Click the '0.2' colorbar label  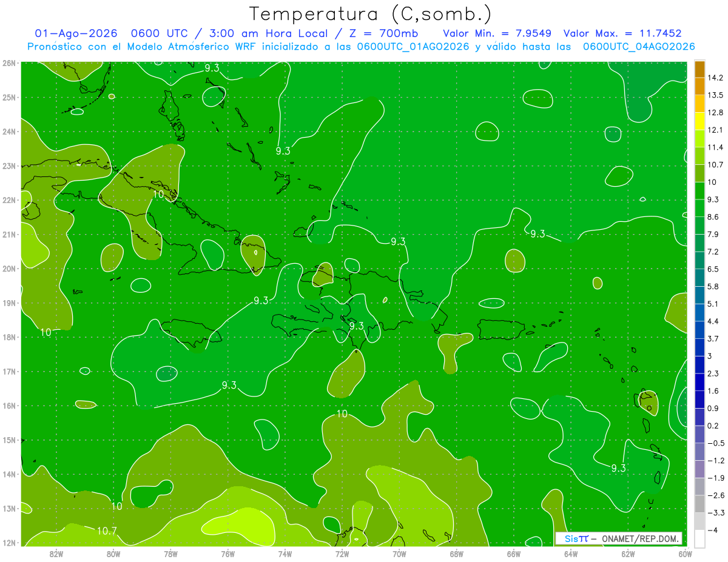tap(713, 426)
